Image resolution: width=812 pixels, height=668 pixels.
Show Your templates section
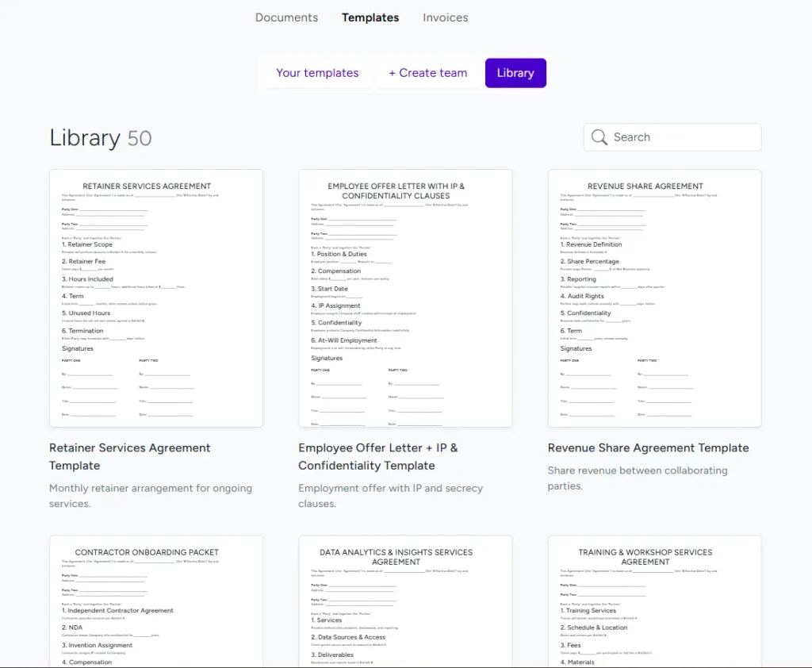[317, 73]
